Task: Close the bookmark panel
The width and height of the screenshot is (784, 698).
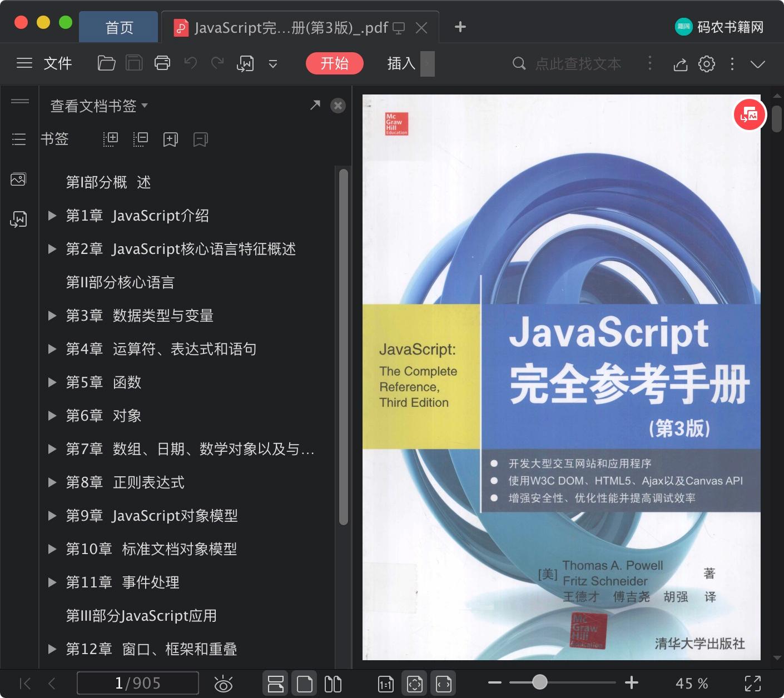Action: tap(338, 106)
